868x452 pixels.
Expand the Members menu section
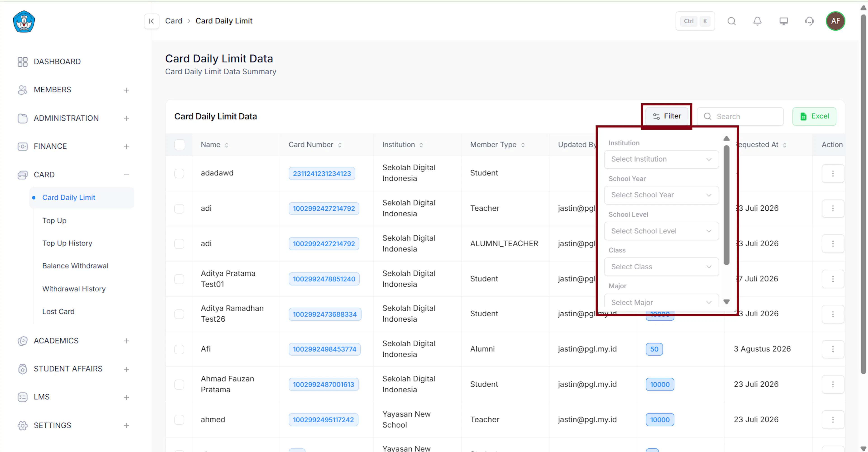[126, 90]
